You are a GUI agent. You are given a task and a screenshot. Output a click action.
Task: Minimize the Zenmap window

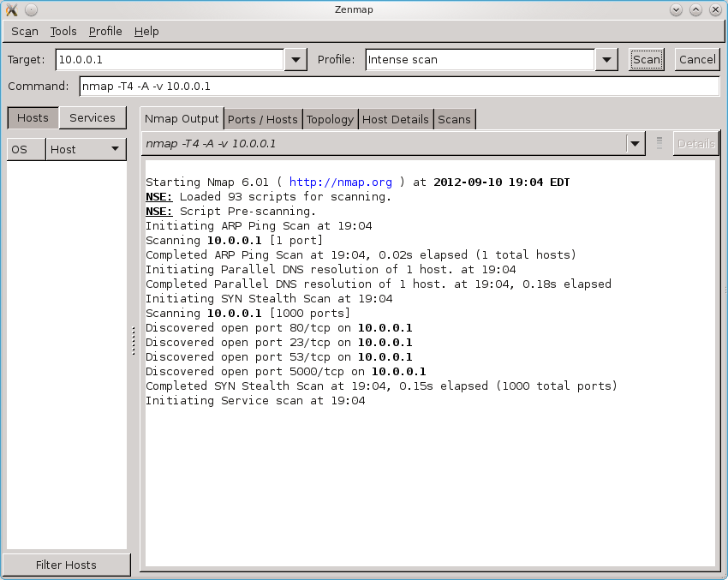click(x=676, y=9)
